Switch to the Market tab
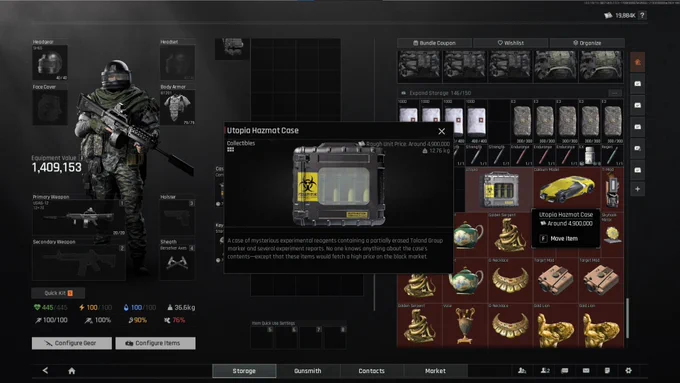Viewport: 680px width, 383px height. [435, 371]
